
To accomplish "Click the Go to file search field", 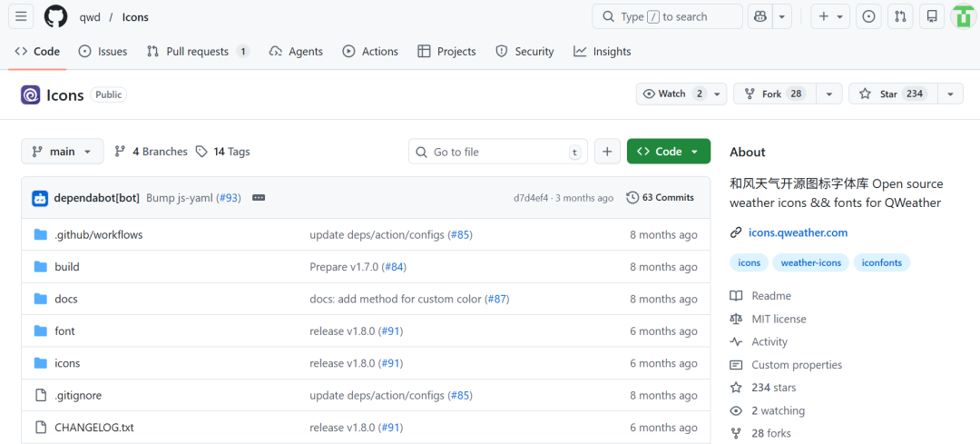I will click(x=497, y=152).
